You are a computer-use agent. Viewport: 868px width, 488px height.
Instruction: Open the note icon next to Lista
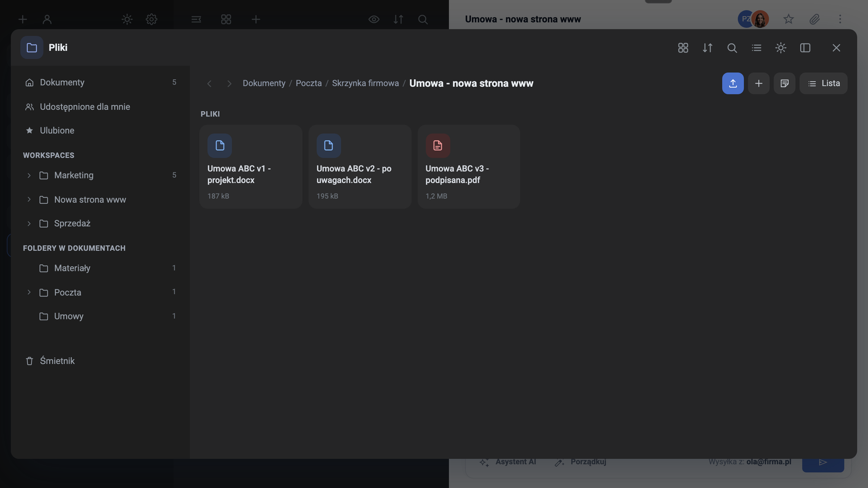tap(784, 84)
